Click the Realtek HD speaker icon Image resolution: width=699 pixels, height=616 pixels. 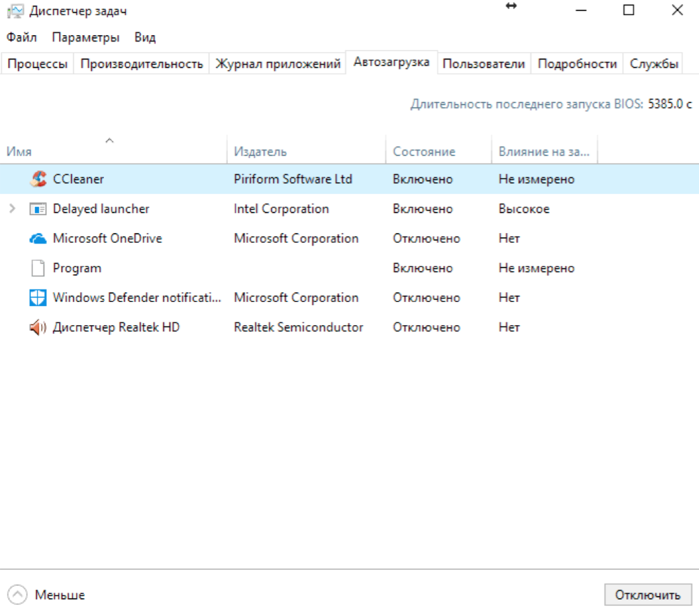click(38, 327)
